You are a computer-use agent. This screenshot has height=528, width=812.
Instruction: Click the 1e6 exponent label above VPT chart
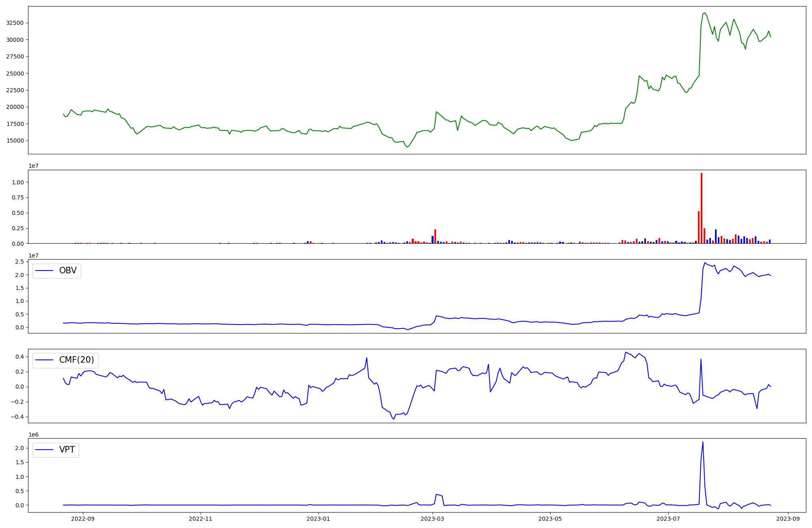(33, 435)
